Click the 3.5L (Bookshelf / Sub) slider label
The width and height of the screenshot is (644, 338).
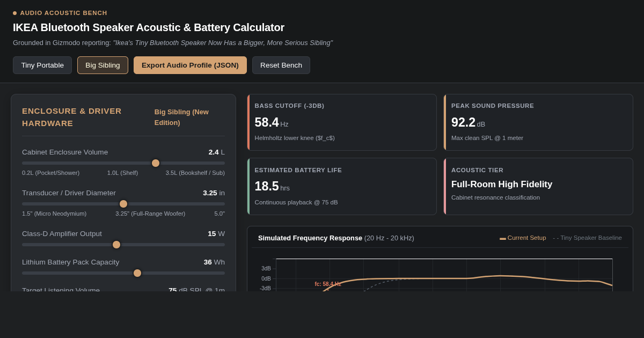point(195,173)
